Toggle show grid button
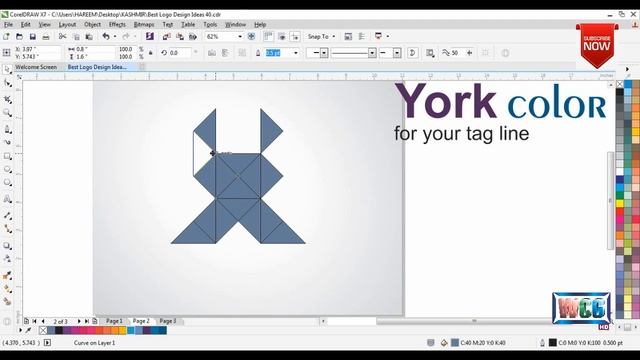Viewport: 640px width, 360px height. pos(282,37)
